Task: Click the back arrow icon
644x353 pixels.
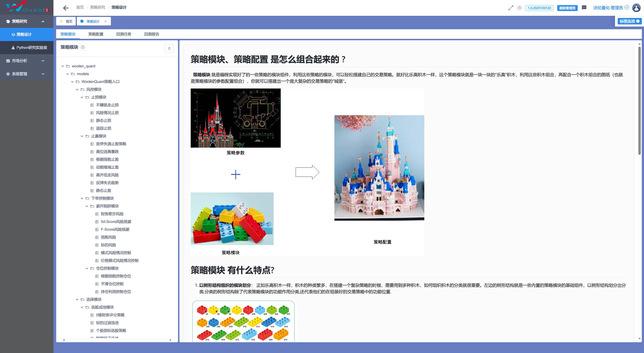Action: [x=66, y=8]
